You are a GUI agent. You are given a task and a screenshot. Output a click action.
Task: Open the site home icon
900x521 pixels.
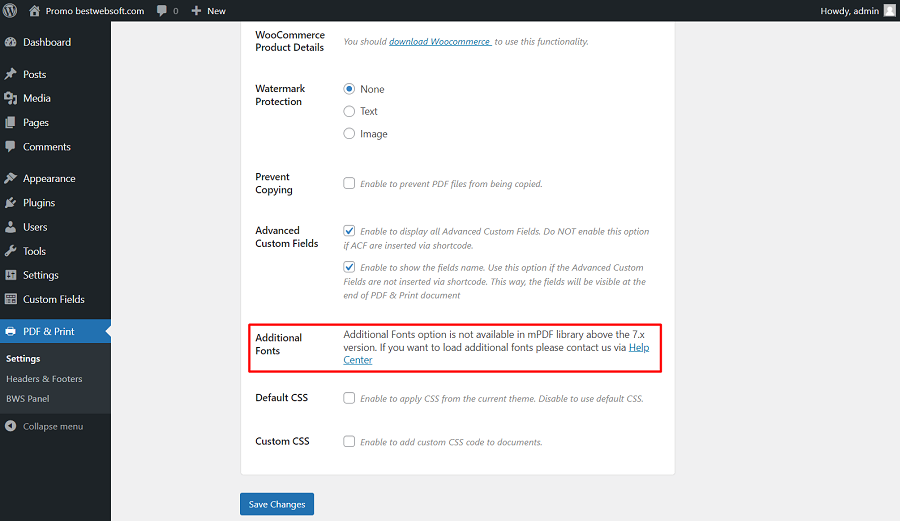click(x=34, y=10)
